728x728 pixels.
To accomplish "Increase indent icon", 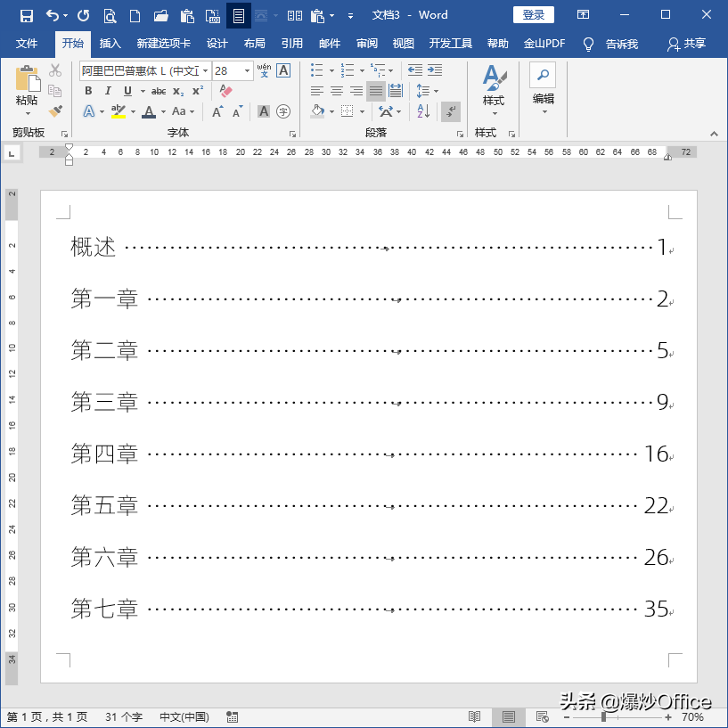I will point(435,70).
